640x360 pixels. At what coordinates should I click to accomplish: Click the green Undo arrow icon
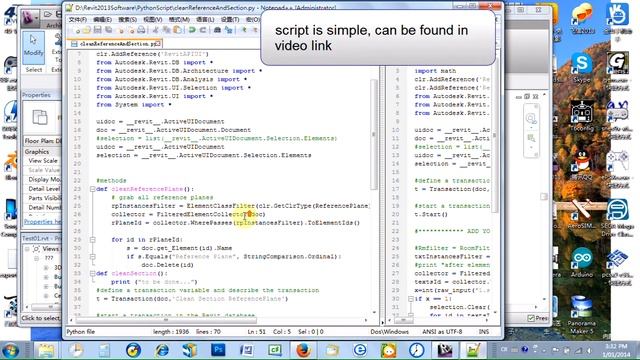click(x=192, y=30)
